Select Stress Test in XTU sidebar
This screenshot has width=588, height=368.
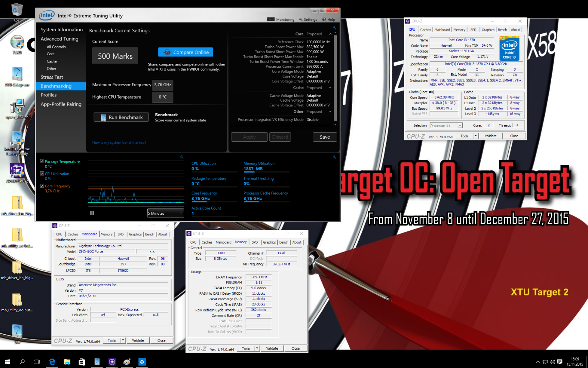pyautogui.click(x=52, y=77)
